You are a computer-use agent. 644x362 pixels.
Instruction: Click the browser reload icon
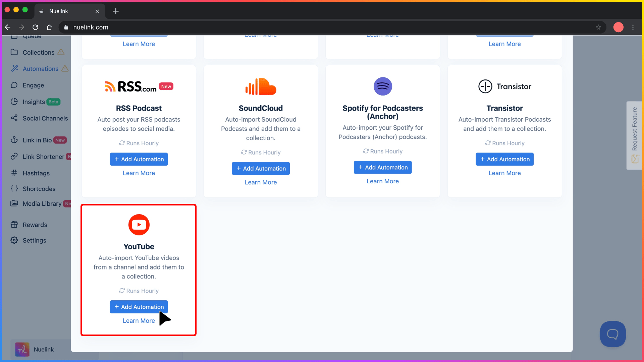[x=35, y=27]
